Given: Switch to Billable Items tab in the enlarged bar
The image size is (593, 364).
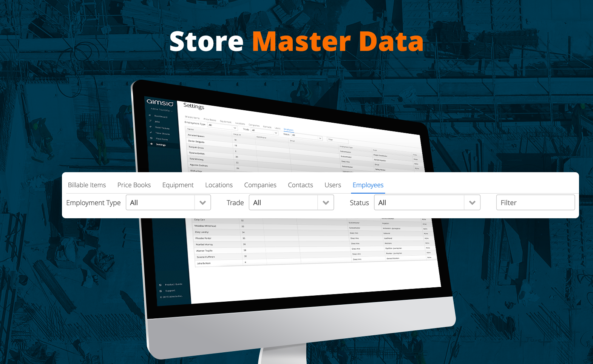Looking at the screenshot, I should coord(87,185).
